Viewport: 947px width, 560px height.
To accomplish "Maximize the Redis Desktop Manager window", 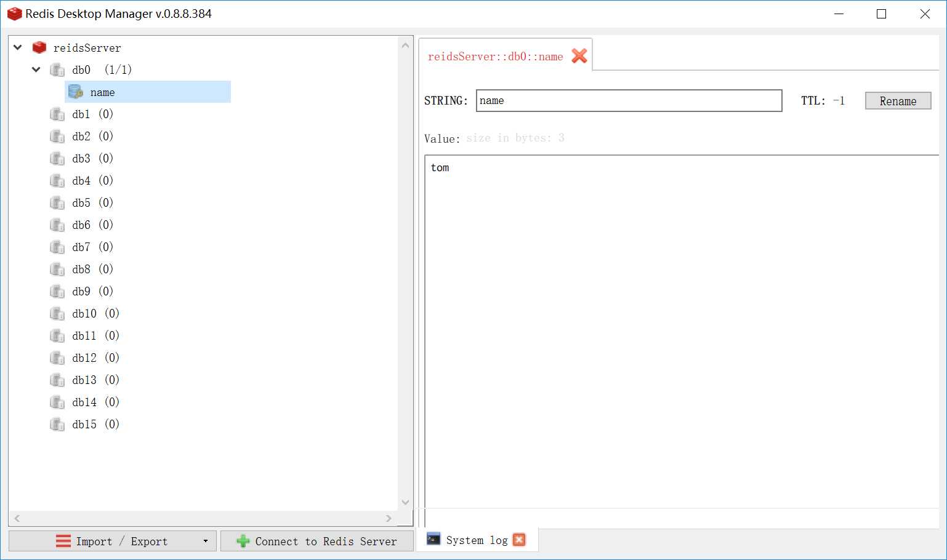I will (x=881, y=14).
